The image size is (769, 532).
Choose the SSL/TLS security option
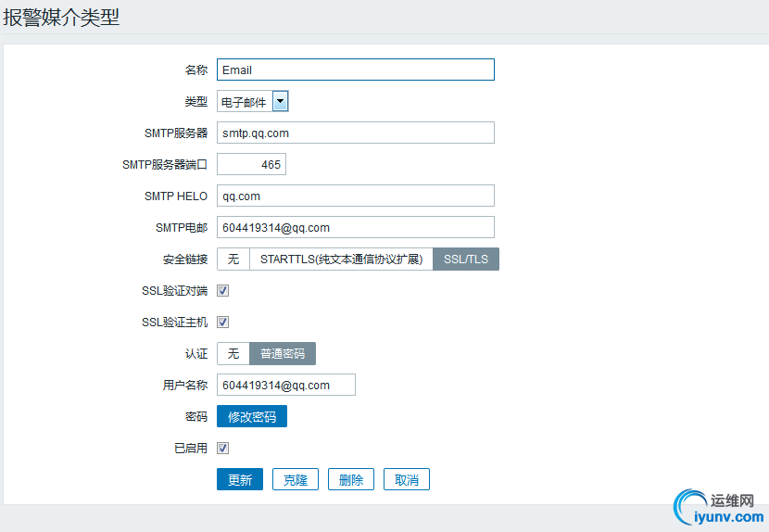(466, 259)
